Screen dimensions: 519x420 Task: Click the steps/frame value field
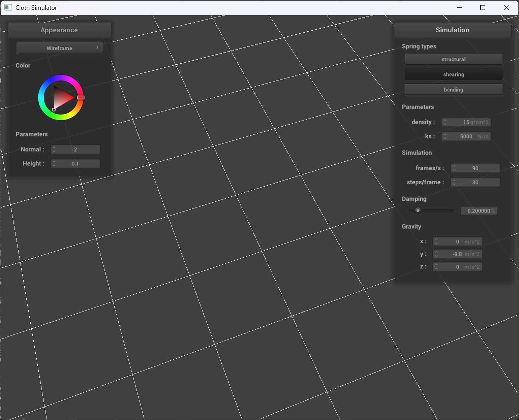pyautogui.click(x=475, y=182)
